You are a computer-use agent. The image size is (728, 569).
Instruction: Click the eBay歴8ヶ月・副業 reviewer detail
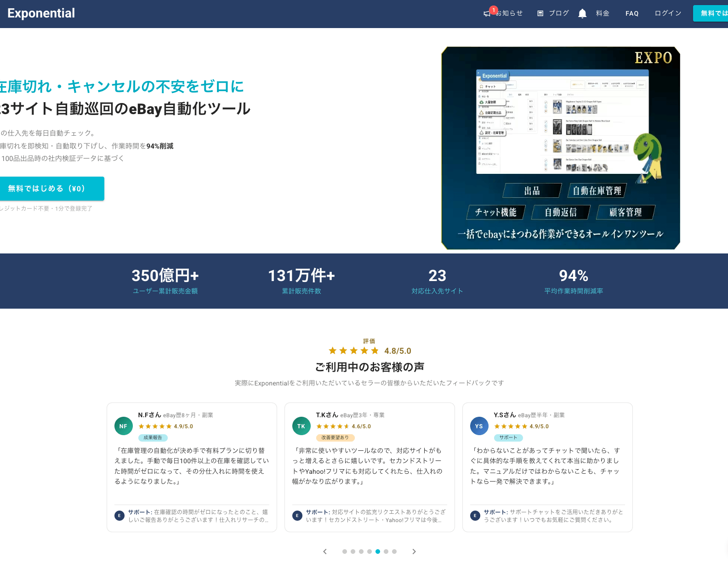pyautogui.click(x=188, y=415)
